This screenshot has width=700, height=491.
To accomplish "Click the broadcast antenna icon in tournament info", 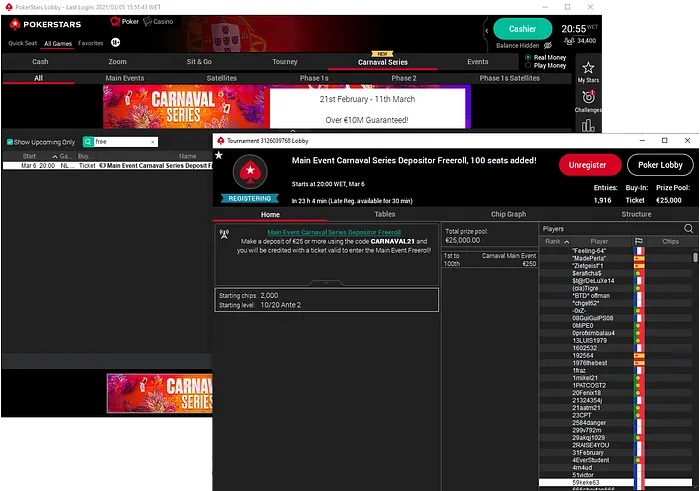I will pyautogui.click(x=224, y=234).
